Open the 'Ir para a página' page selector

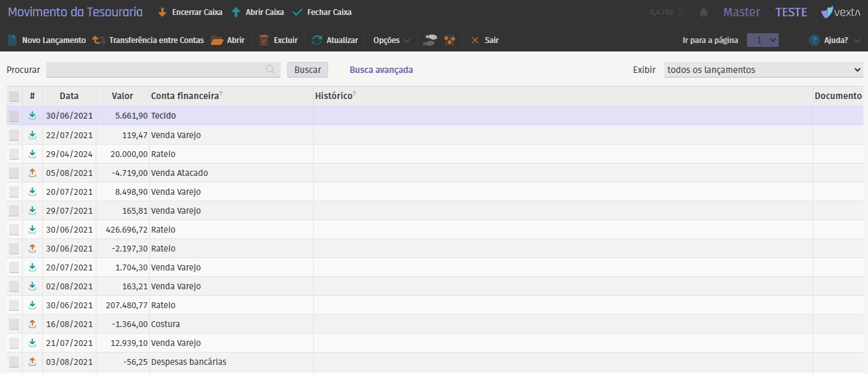[763, 40]
